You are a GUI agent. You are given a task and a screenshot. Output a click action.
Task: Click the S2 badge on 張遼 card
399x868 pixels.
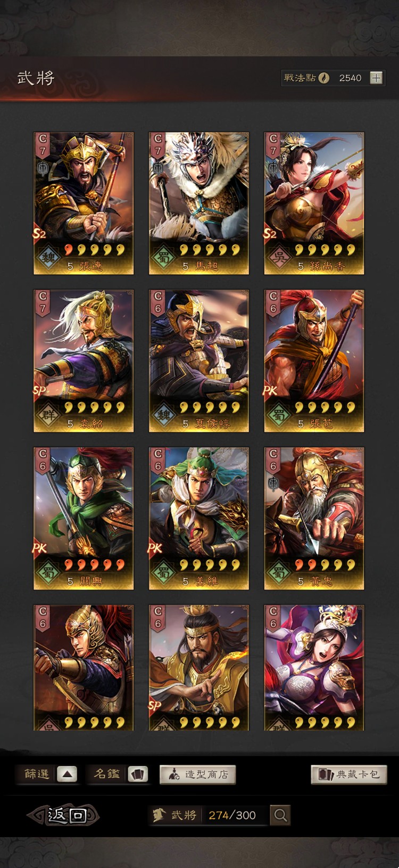(x=40, y=233)
